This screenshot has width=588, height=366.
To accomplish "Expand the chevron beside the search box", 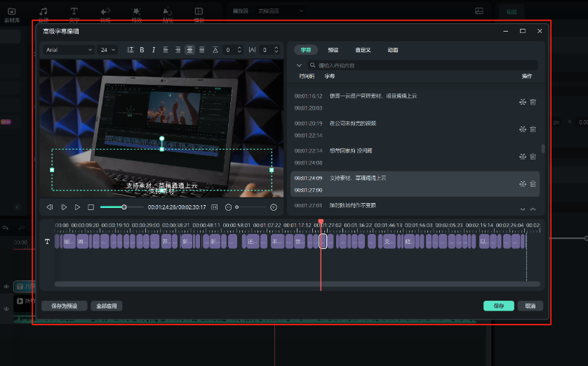I will pos(300,65).
